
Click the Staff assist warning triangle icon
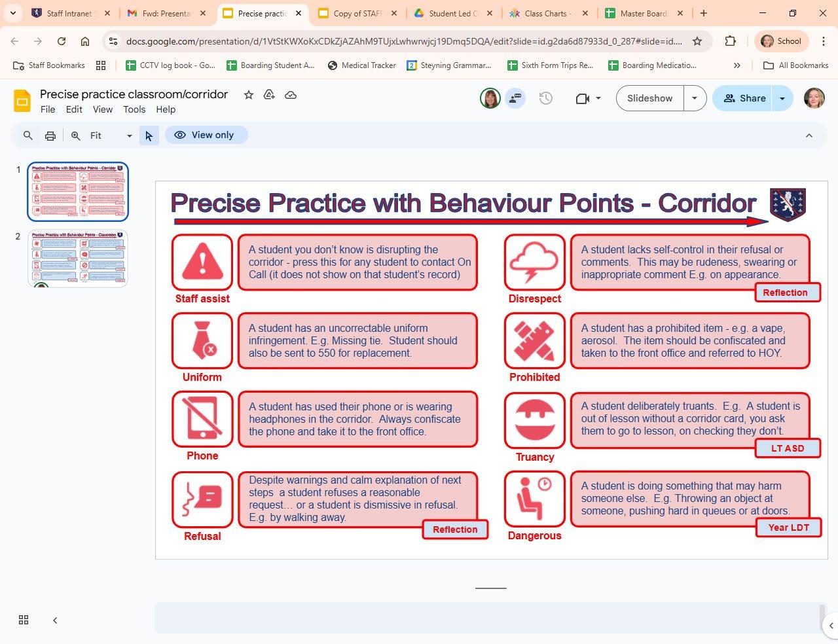pos(202,262)
